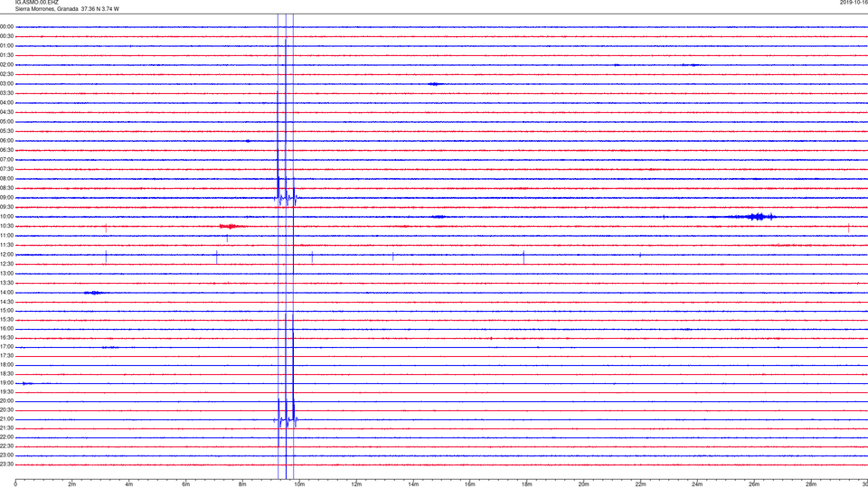Select the small event on the 03:00 trace
This screenshot has width=868, height=488.
point(435,84)
